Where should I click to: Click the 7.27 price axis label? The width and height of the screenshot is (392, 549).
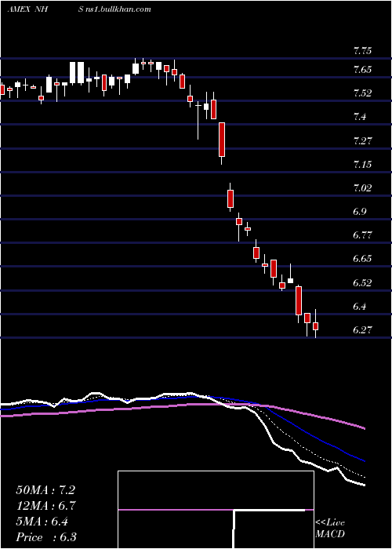click(x=362, y=141)
